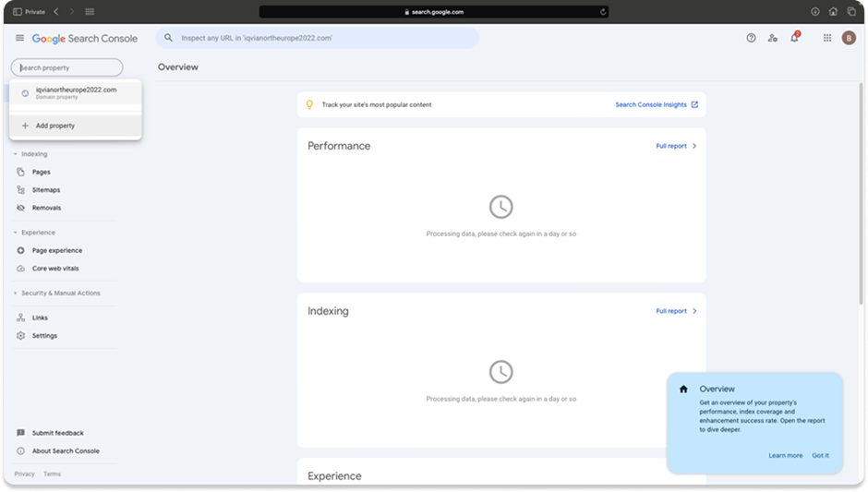Open browser tab overview grid icon
Screen dimensions: 868x492
(90, 12)
